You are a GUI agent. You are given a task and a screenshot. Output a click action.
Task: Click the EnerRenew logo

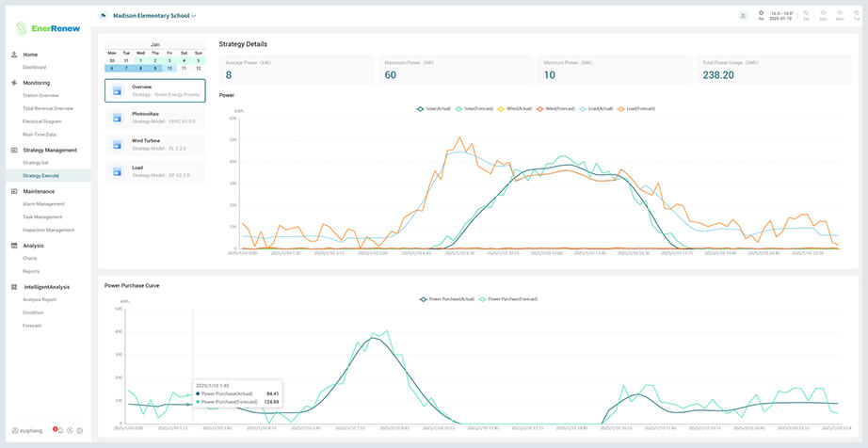point(47,28)
